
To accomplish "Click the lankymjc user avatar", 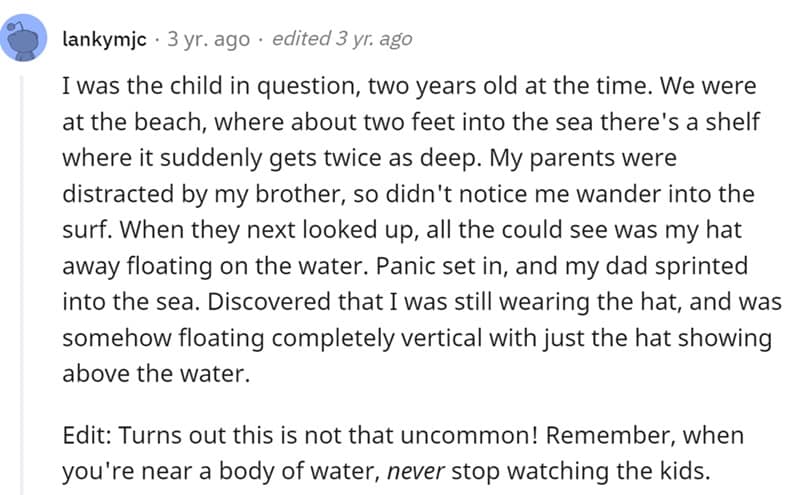I will tap(26, 38).
